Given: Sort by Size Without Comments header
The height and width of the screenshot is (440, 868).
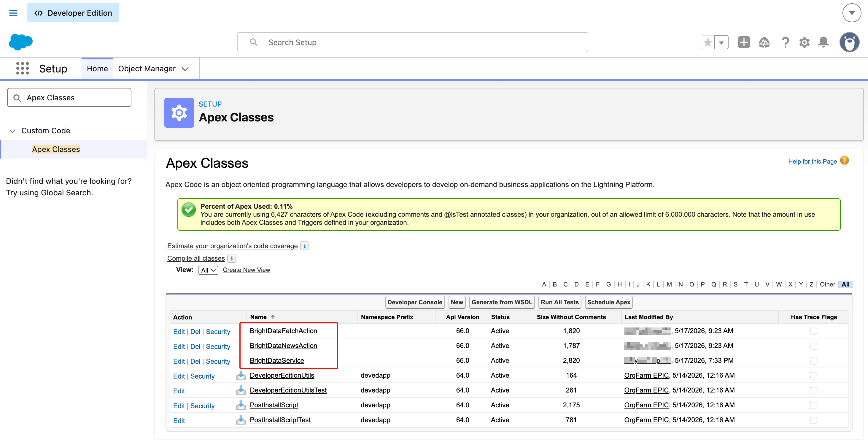Looking at the screenshot, I should [571, 317].
